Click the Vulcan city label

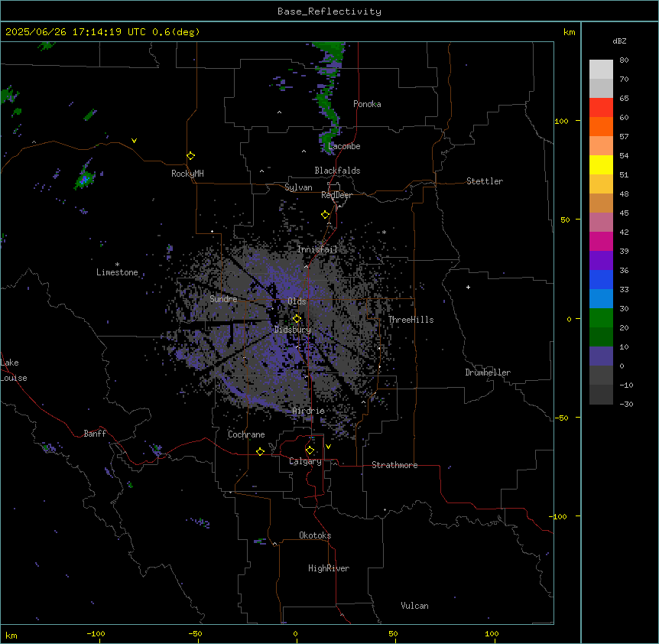[415, 606]
